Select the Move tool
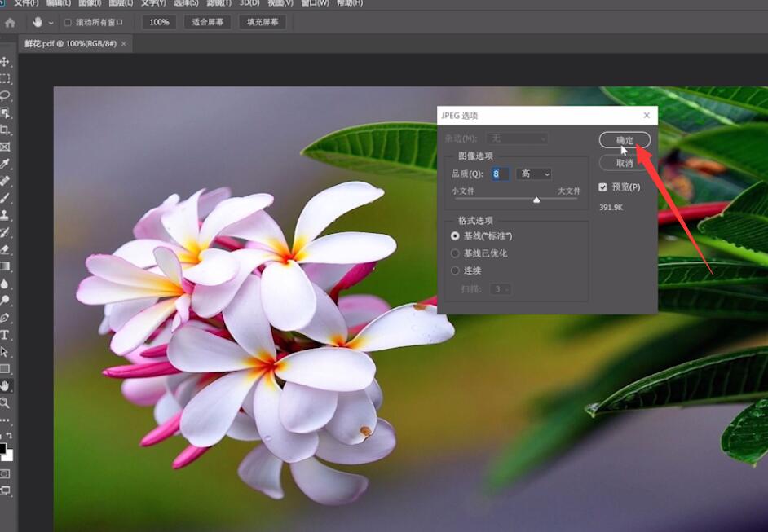This screenshot has width=768, height=532. [5, 62]
